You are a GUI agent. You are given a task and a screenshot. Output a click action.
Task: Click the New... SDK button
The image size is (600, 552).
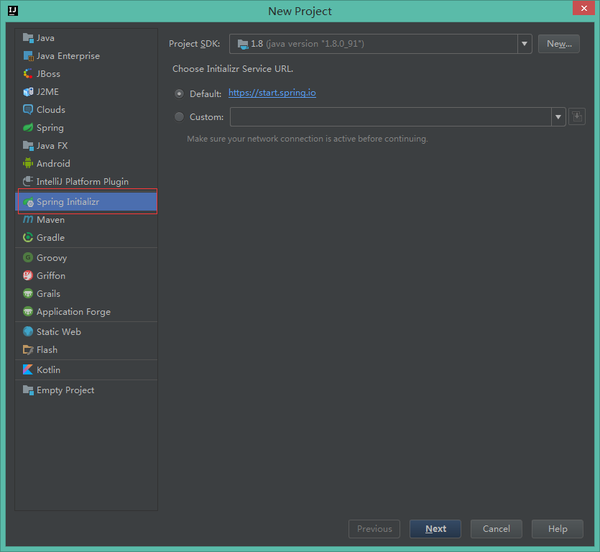pos(559,44)
